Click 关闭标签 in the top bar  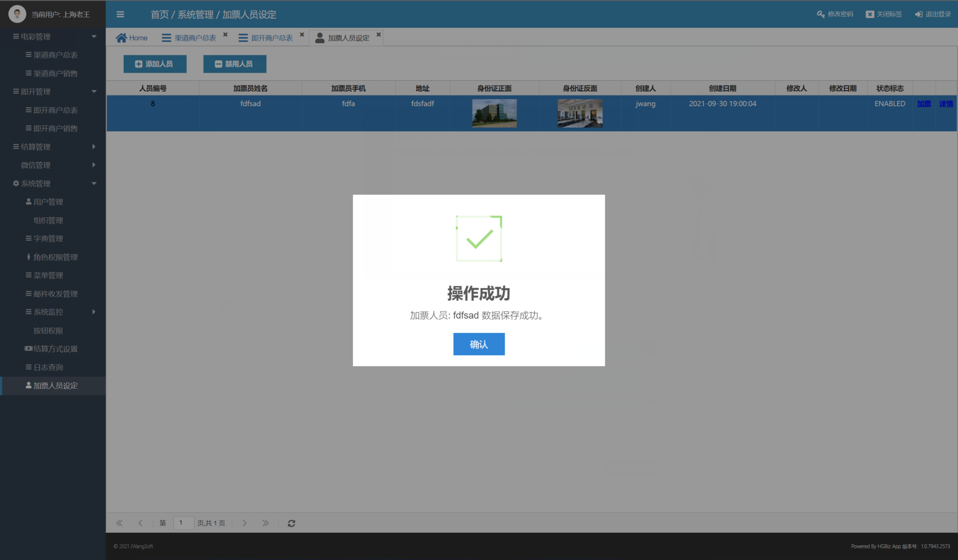point(883,14)
